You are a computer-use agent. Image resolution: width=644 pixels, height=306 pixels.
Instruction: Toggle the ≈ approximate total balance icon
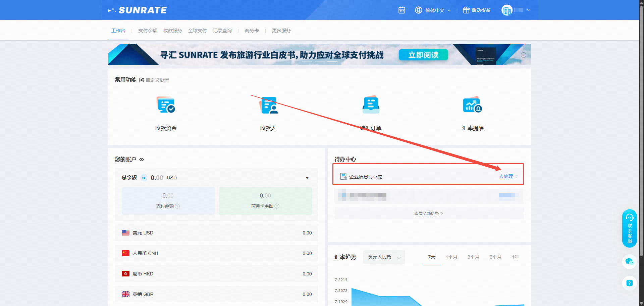pos(144,178)
